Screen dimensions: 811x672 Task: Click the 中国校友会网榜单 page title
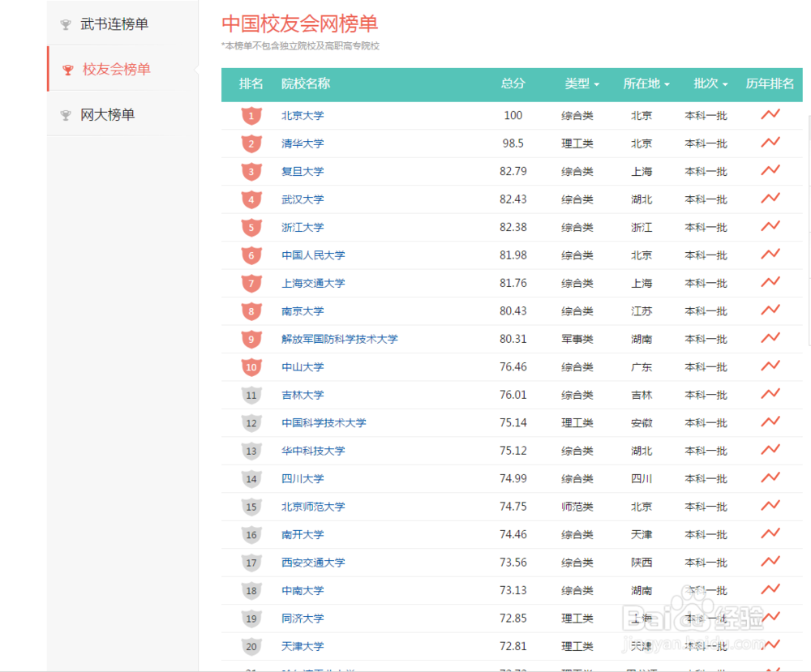point(300,24)
